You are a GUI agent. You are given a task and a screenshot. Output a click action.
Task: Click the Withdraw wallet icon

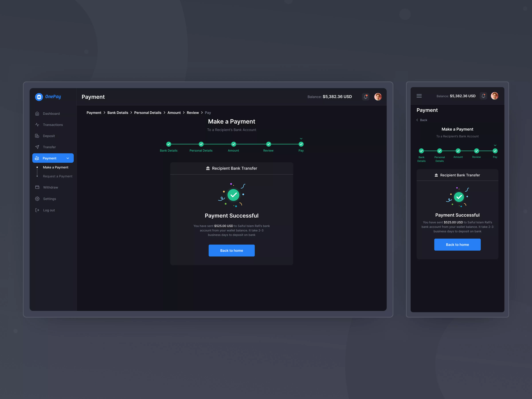37,187
